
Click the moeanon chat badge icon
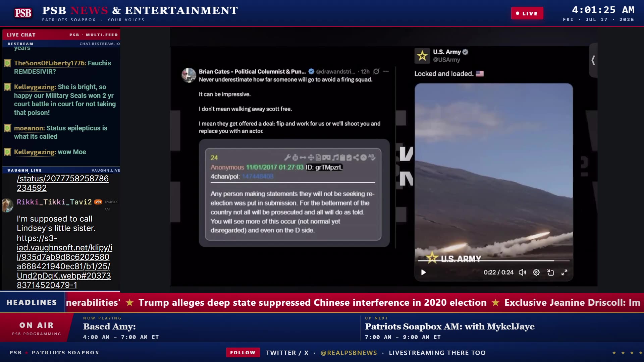point(7,128)
